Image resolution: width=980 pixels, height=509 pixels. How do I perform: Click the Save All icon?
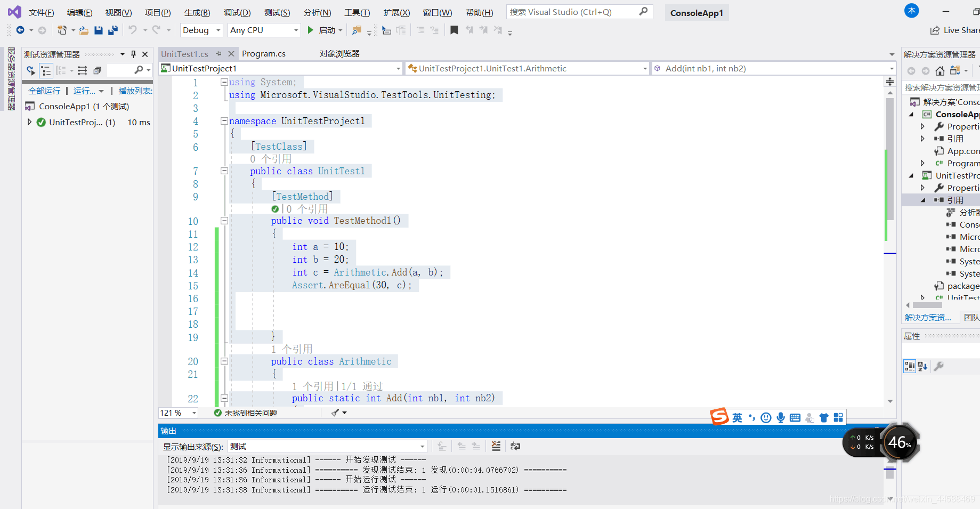[x=112, y=30]
